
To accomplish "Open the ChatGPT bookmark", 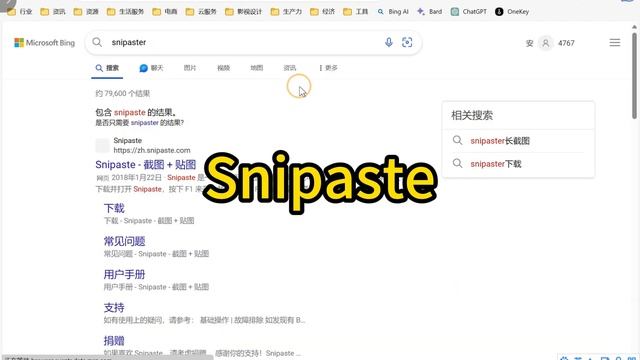I will tap(469, 12).
